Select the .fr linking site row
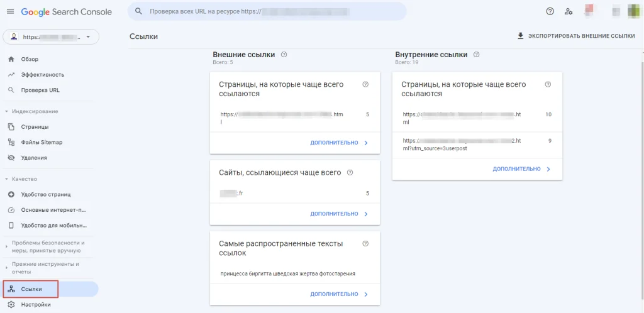Viewport: 644px width, 313px height. click(x=294, y=193)
